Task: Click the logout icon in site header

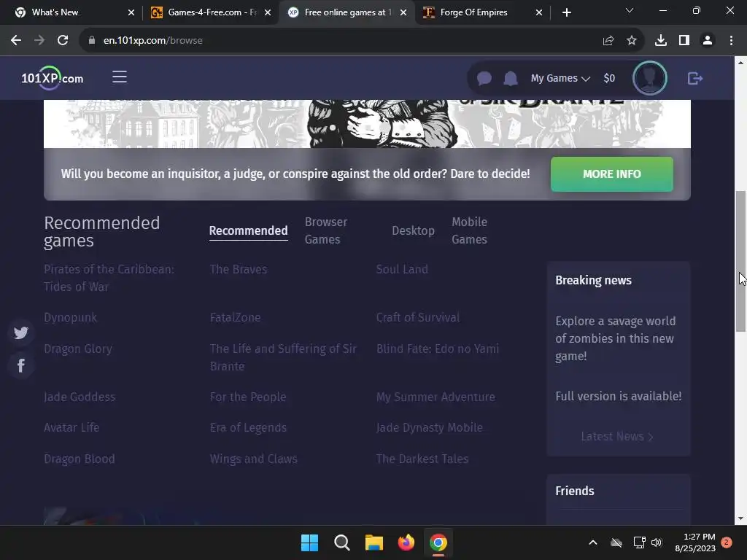Action: click(x=695, y=78)
